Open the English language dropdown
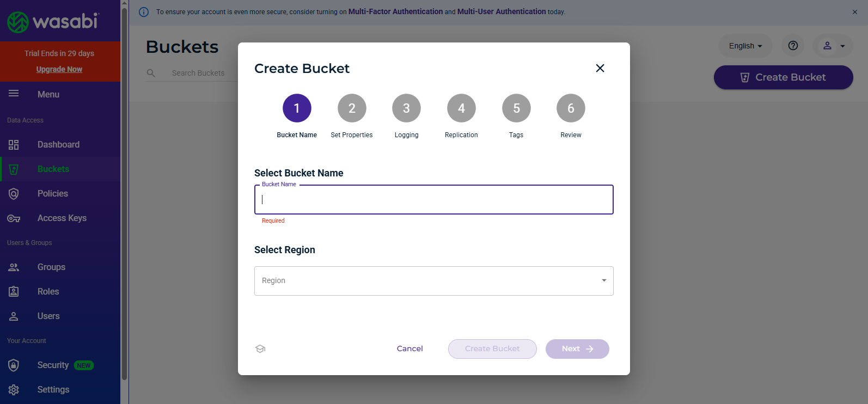 pos(745,46)
